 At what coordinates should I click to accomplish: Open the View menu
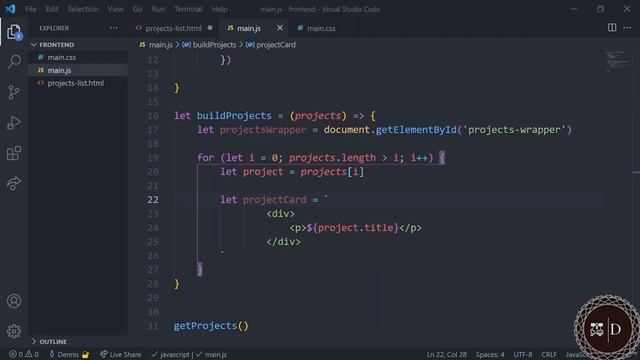click(x=116, y=9)
